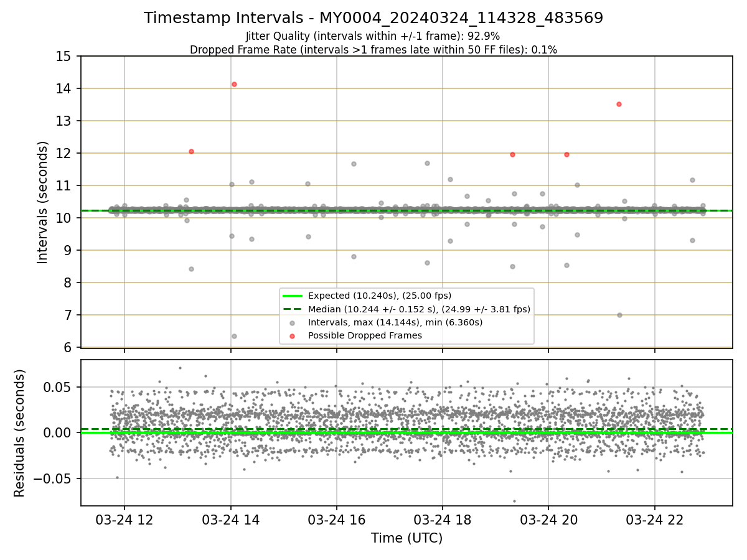The image size is (747, 560).
Task: Select the Jitter Quality 92.9% subtitle line
Action: point(373,36)
